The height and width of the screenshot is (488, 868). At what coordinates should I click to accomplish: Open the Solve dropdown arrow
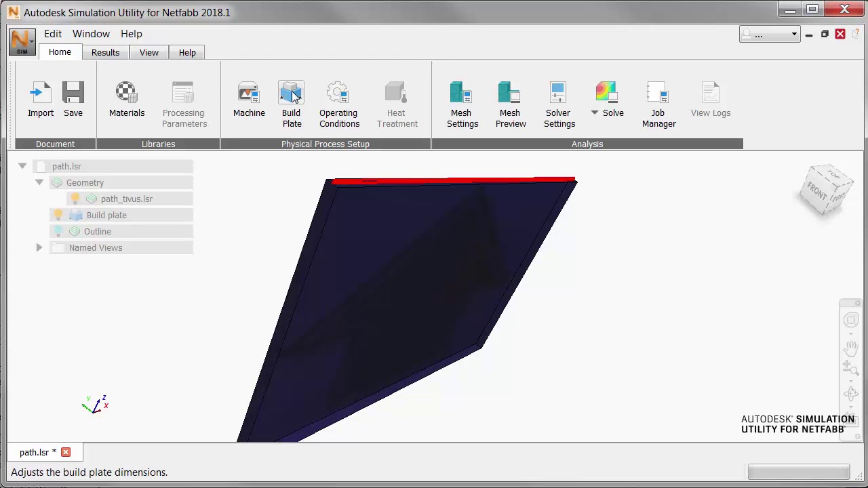(594, 113)
